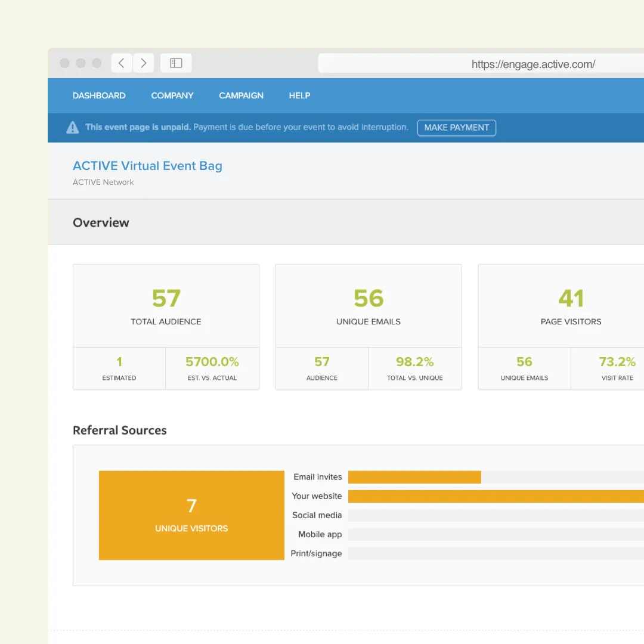This screenshot has height=644, width=644.
Task: Click the 98.2% Total vs. Unique value
Action: pos(414,362)
